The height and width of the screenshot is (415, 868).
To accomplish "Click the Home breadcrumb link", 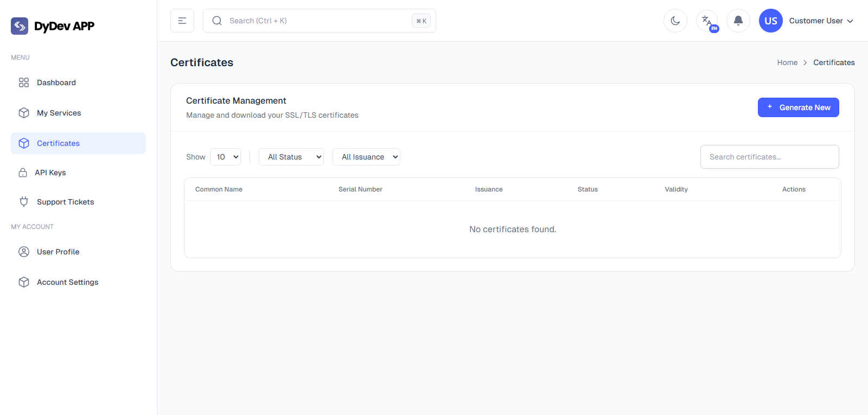I will tap(787, 62).
